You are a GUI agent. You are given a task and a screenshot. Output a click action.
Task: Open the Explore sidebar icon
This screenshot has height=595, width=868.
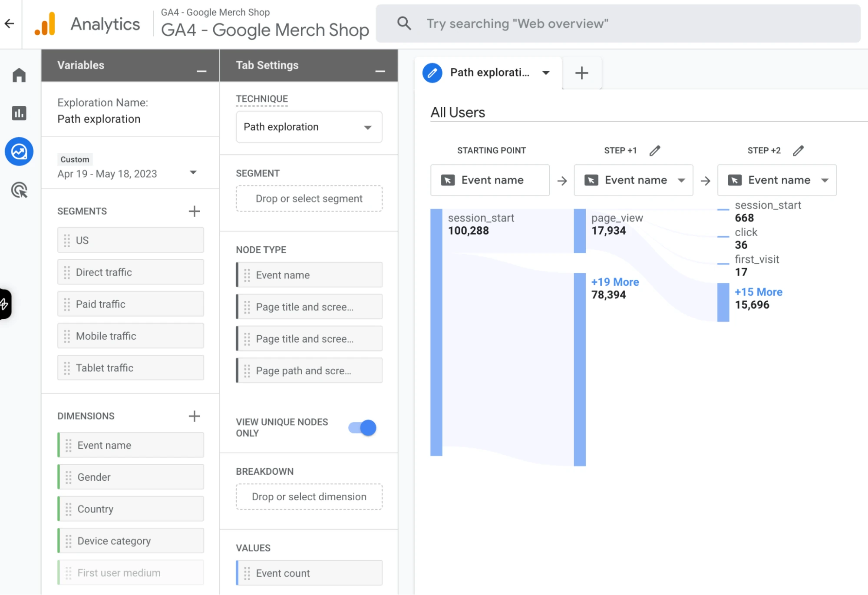(19, 152)
